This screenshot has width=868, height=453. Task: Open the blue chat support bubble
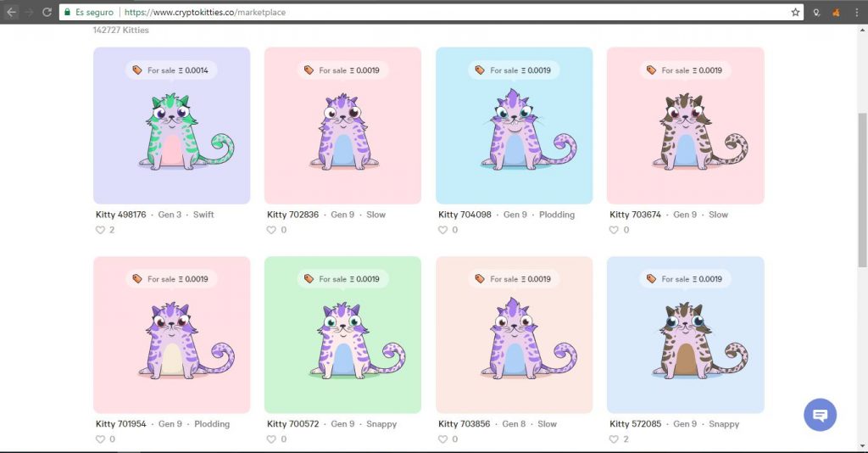[820, 415]
